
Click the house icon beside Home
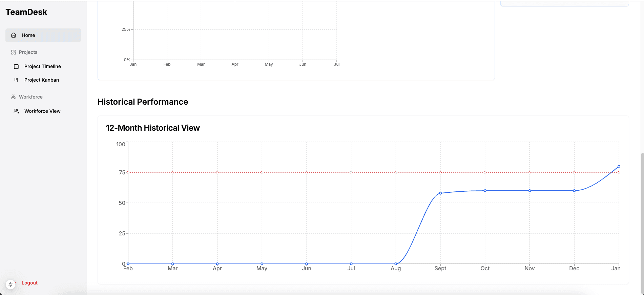coord(14,35)
